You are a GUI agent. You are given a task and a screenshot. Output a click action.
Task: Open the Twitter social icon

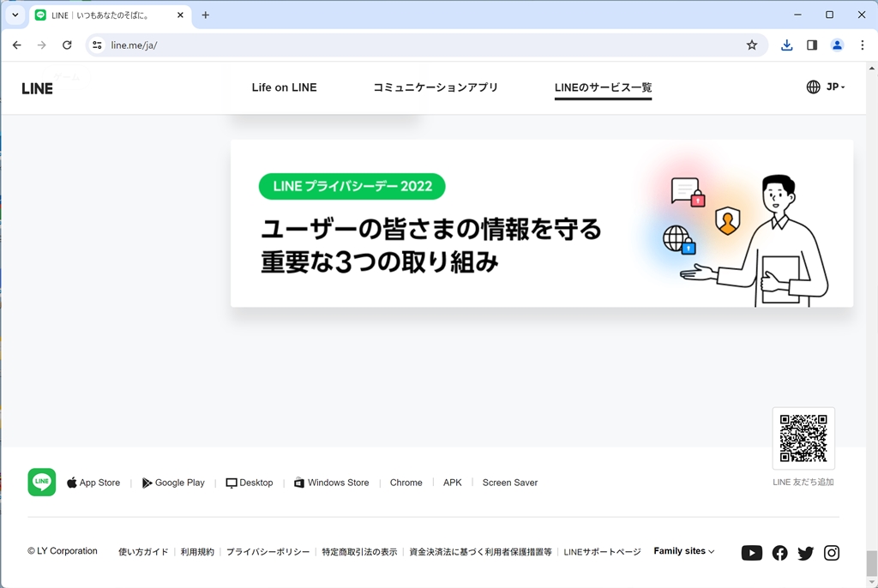[x=805, y=553]
